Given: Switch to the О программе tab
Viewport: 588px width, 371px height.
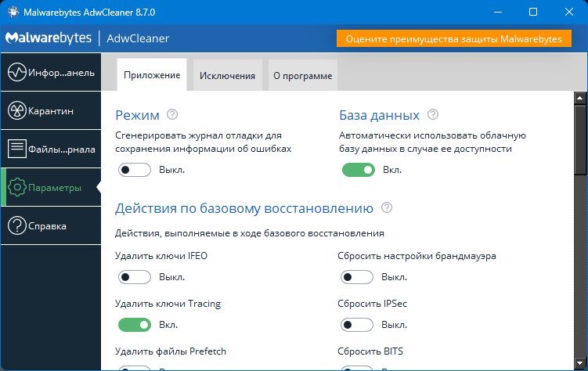Looking at the screenshot, I should (302, 76).
